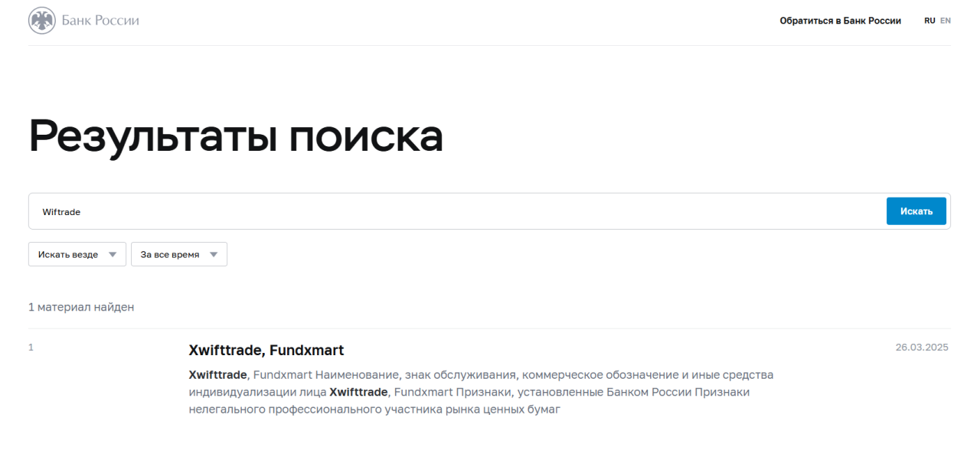Click the result description snippet text
Image resolution: width=980 pixels, height=457 pixels.
481,392
